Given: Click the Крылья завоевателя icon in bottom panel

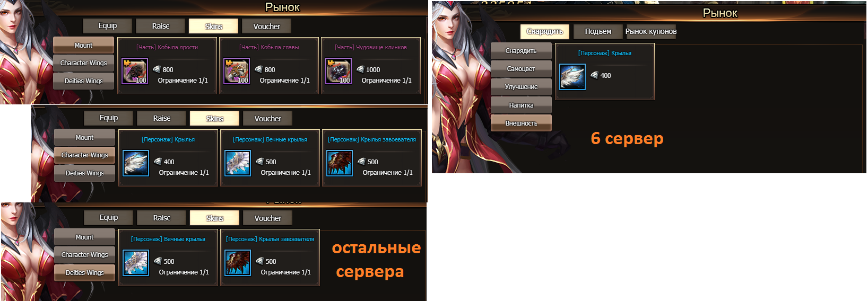Looking at the screenshot, I should (238, 263).
